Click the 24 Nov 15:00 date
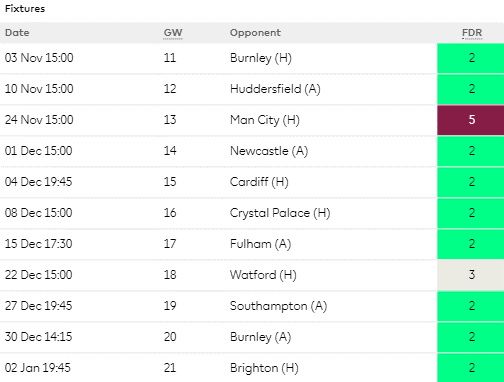The image size is (504, 382). [39, 120]
